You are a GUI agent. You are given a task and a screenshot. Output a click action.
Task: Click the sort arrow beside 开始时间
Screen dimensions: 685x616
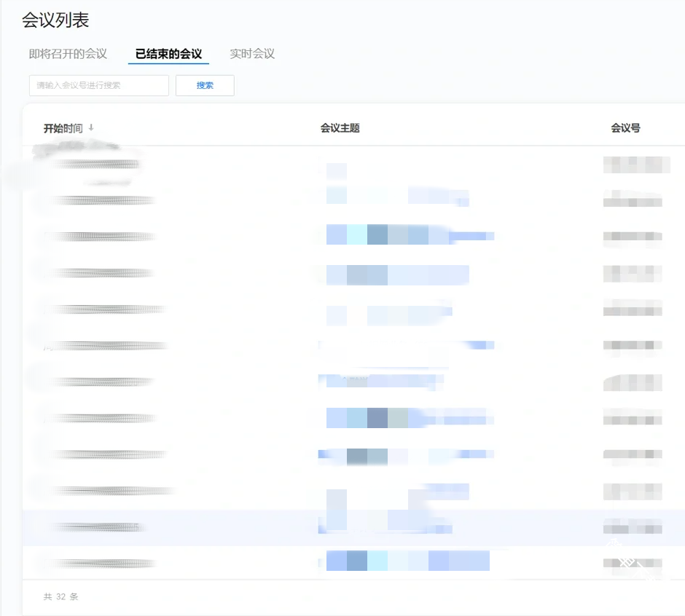pyautogui.click(x=91, y=128)
